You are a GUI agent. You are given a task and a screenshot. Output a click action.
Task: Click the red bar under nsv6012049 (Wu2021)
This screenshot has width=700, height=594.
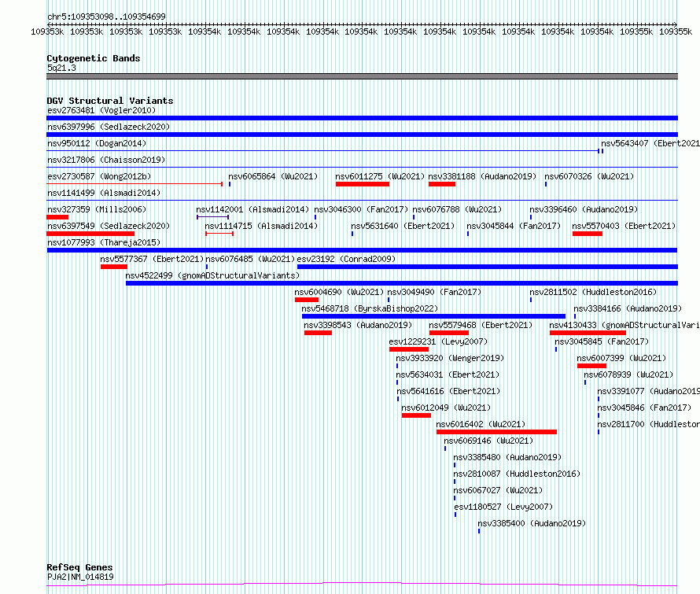click(x=416, y=415)
